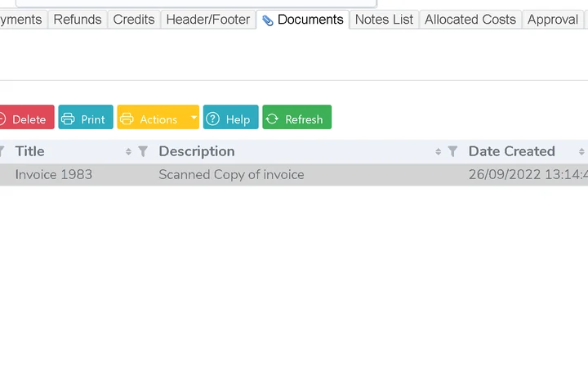This screenshot has height=368, width=588.
Task: Switch to the Credits tab
Action: click(x=134, y=20)
